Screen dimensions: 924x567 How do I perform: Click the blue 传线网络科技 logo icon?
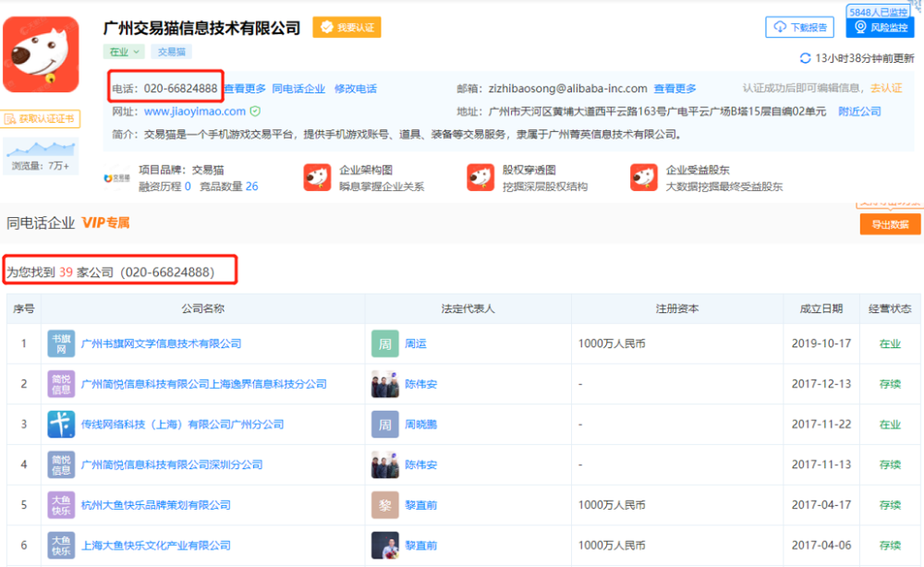61,425
